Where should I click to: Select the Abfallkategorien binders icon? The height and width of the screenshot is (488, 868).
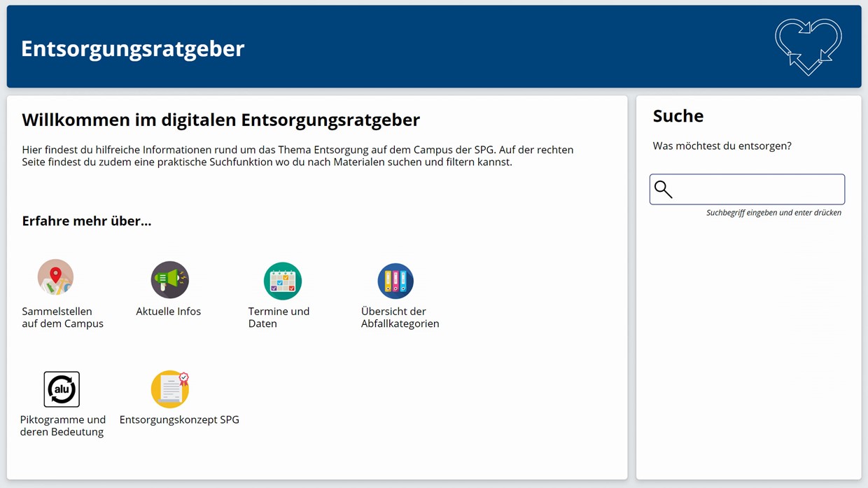pyautogui.click(x=395, y=281)
